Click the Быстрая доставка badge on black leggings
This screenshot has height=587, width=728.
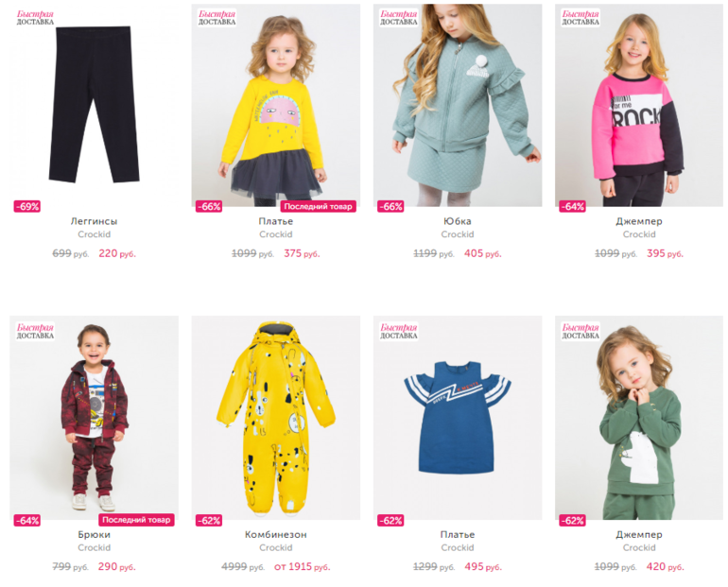35,18
